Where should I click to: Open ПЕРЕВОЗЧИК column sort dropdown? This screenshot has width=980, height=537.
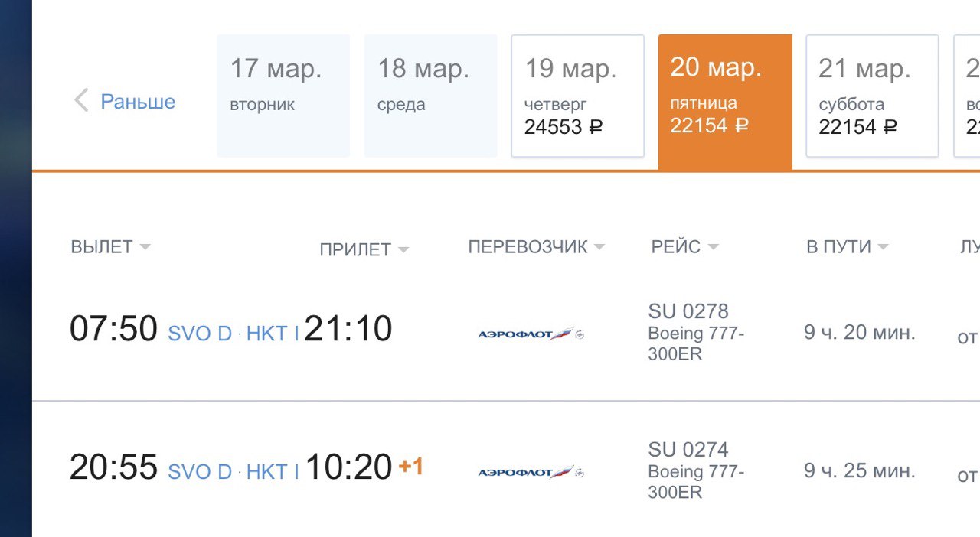coord(599,247)
